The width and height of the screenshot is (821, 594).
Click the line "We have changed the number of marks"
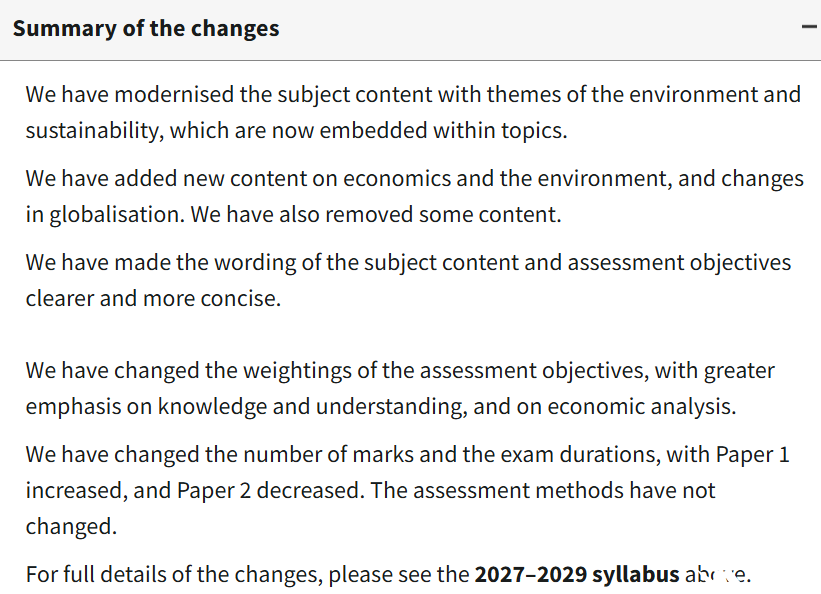tap(220, 454)
